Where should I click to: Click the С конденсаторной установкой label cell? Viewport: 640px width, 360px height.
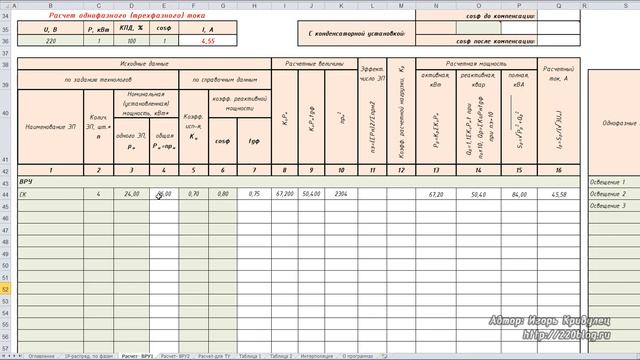coord(357,33)
